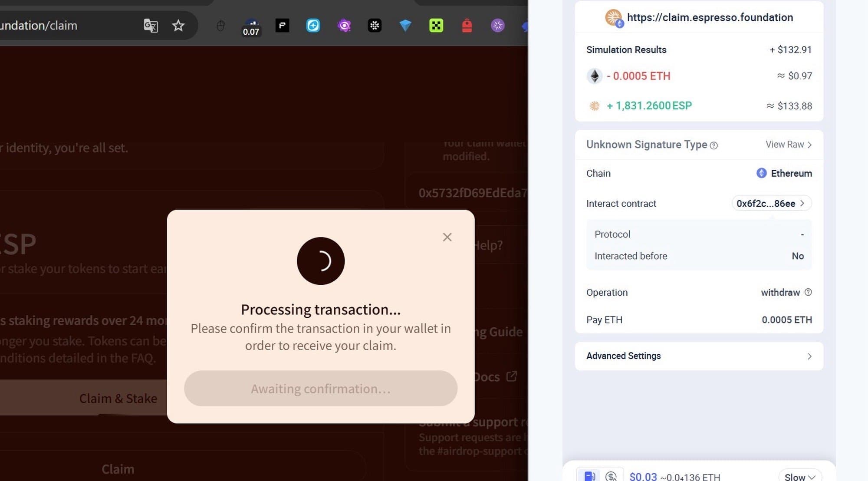Image resolution: width=868 pixels, height=481 pixels.
Task: Close the Processing transaction dialog
Action: 447,237
